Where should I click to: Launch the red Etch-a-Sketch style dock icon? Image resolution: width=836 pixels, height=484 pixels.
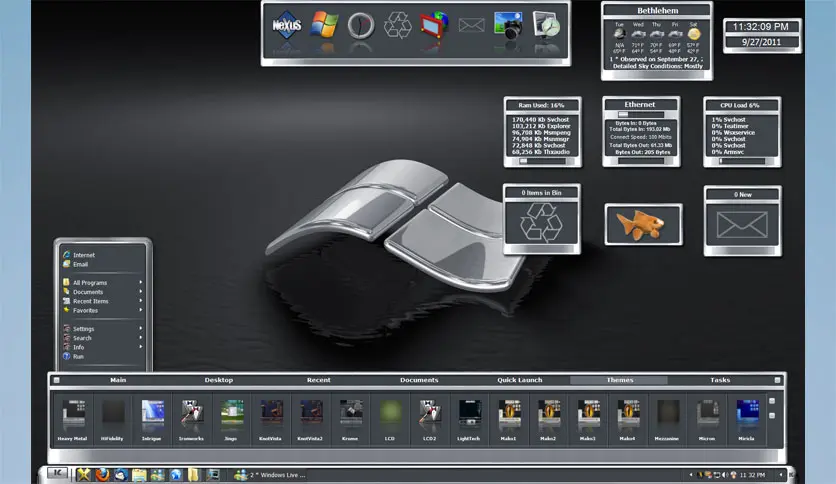[x=434, y=25]
